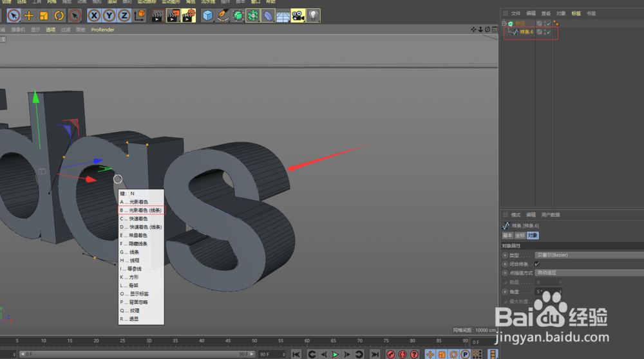Open 点插值方式 dropdown

click(x=589, y=273)
